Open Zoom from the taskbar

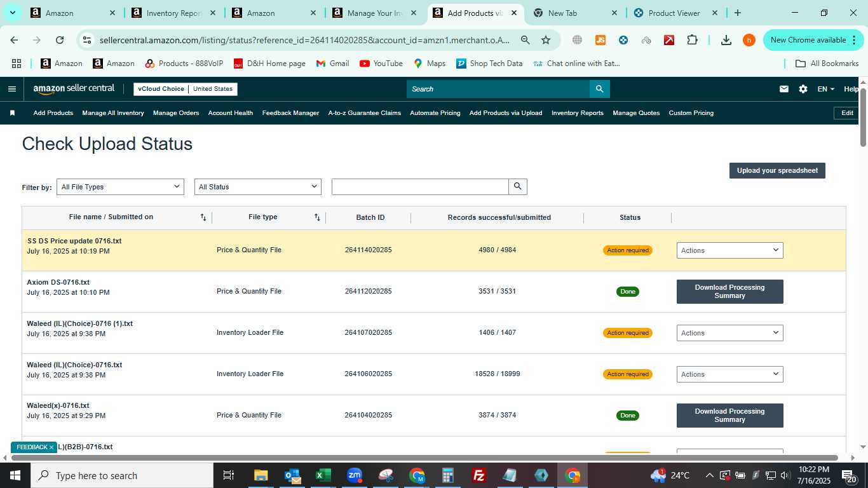355,475
